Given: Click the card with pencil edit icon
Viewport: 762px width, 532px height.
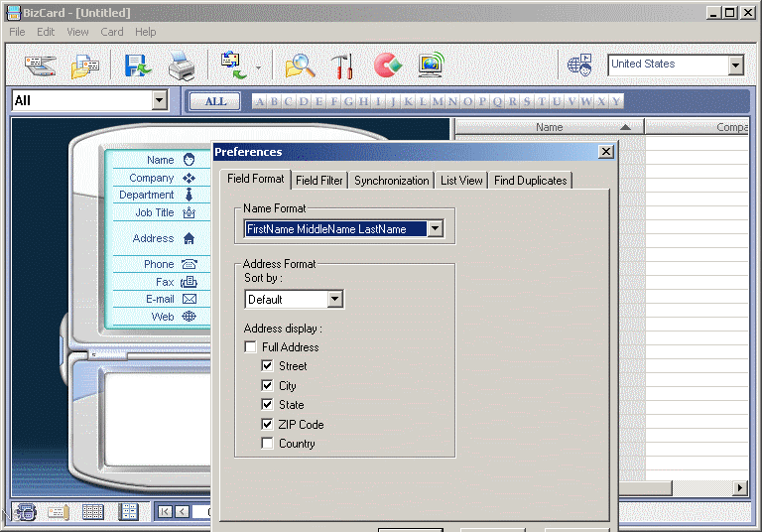Looking at the screenshot, I should (x=59, y=511).
